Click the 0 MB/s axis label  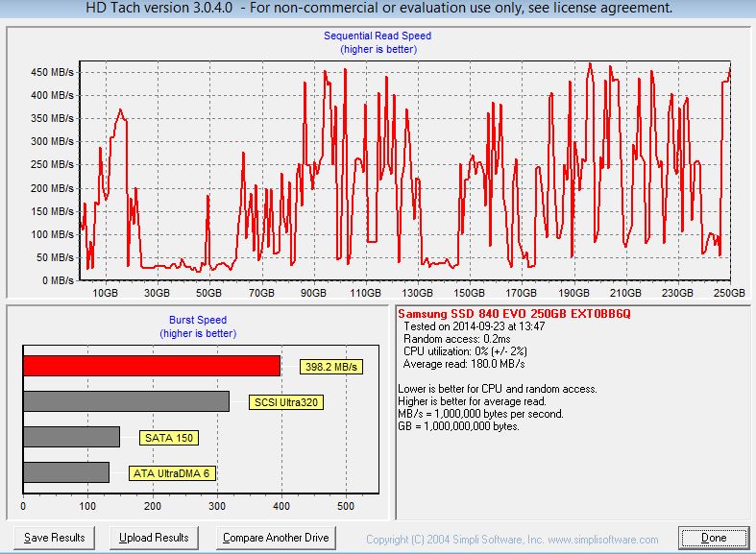[x=58, y=280]
